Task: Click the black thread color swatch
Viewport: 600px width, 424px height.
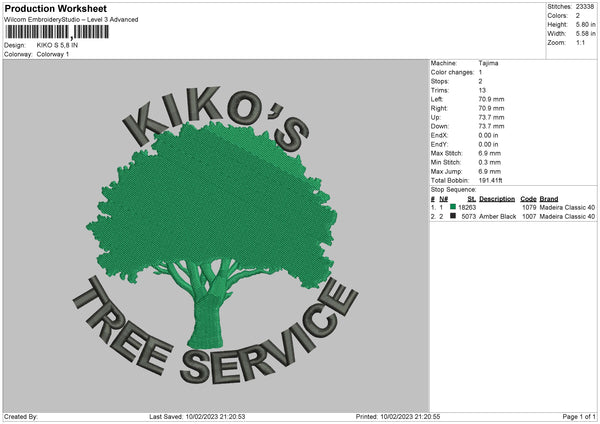Action: 453,216
